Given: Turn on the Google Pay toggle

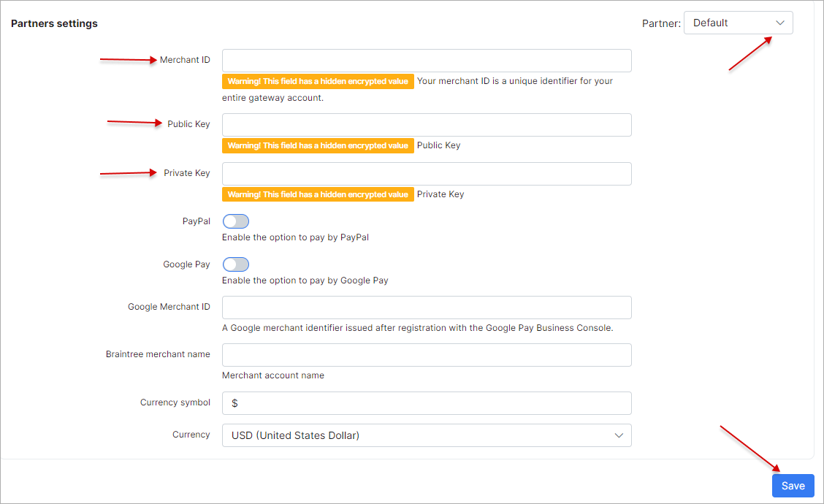Looking at the screenshot, I should 235,264.
